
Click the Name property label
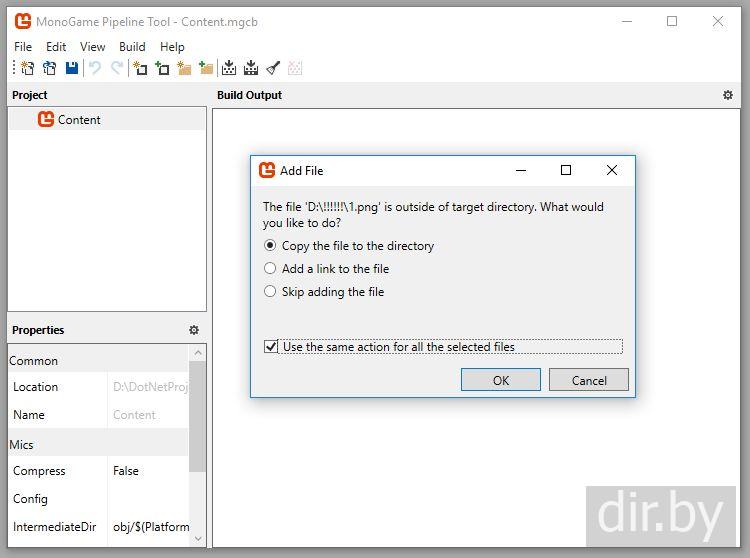(x=29, y=415)
